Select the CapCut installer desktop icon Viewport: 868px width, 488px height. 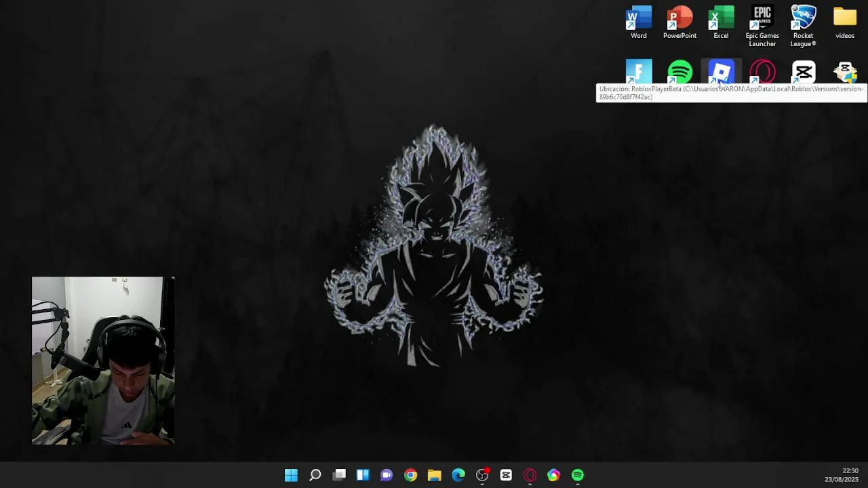click(845, 72)
